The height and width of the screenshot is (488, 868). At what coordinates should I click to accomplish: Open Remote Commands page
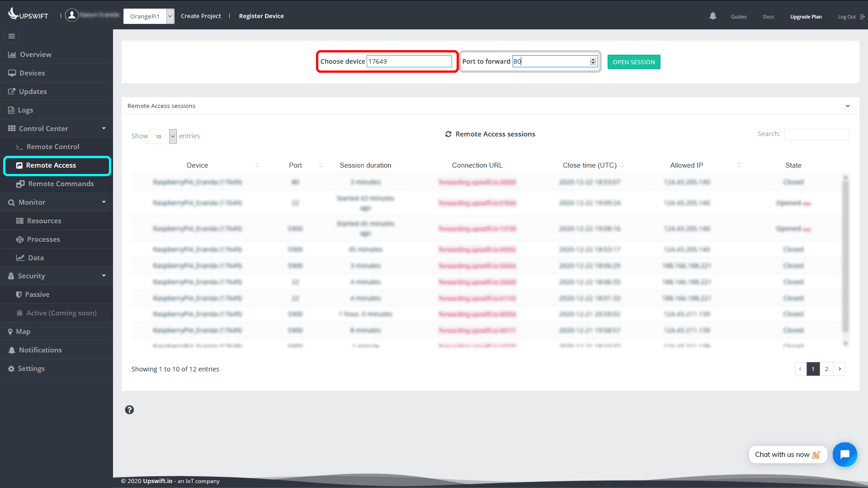click(61, 184)
